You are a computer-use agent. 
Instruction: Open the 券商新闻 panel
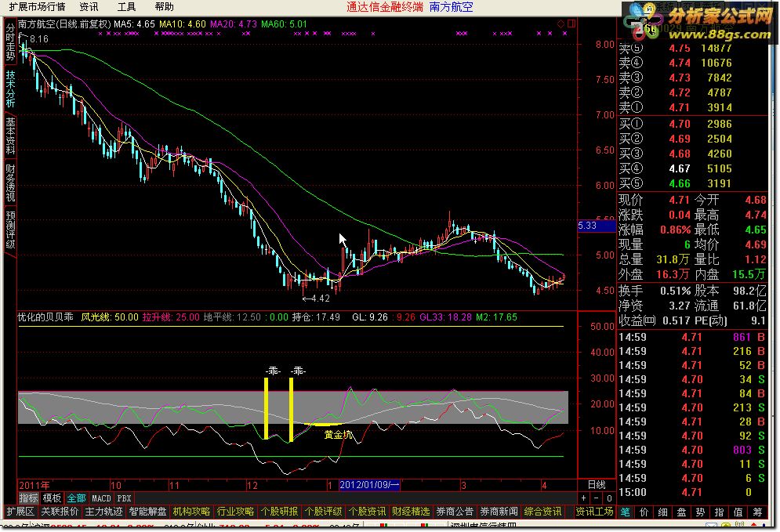point(499,512)
